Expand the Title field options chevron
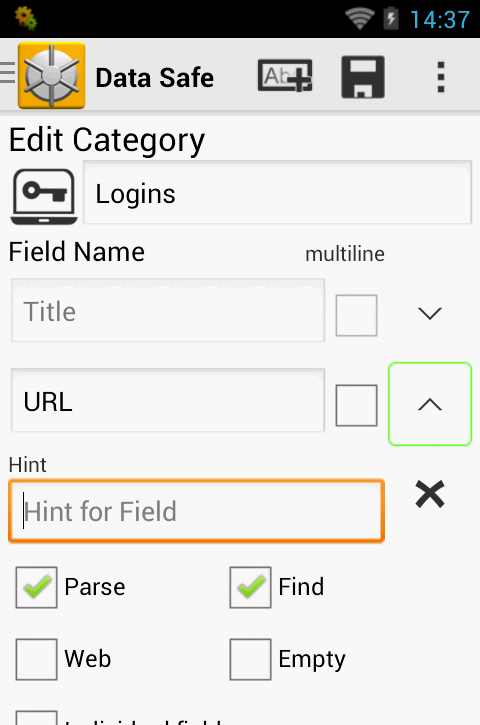 [x=430, y=313]
